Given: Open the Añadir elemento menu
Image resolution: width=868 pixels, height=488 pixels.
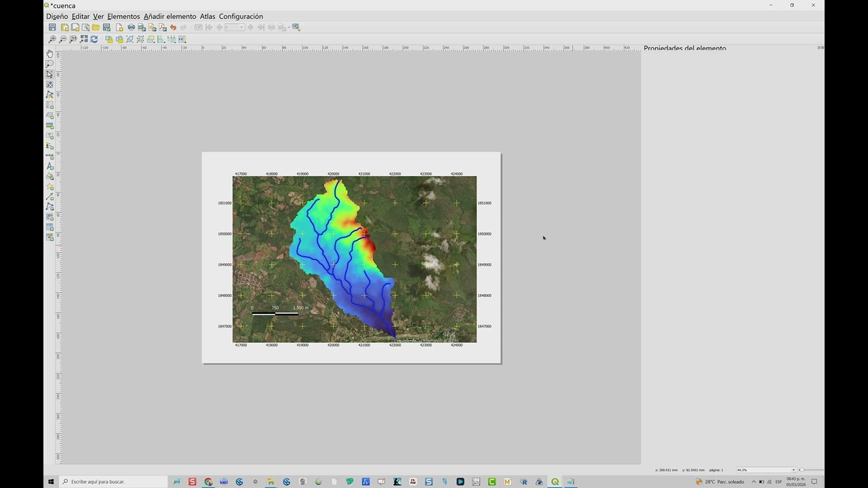Looking at the screenshot, I should [170, 16].
